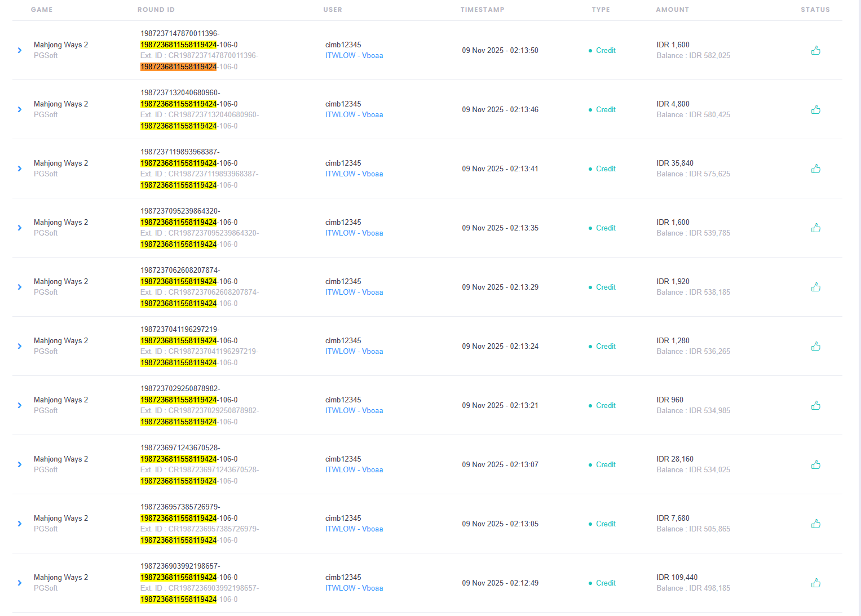
Task: Expand the row with amount IDR 4,800
Action: pyautogui.click(x=20, y=109)
